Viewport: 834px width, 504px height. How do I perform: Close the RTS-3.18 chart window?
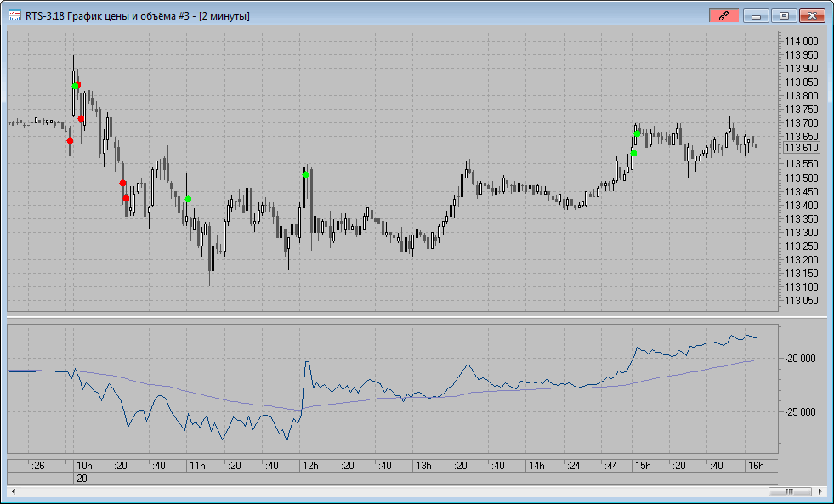[813, 15]
